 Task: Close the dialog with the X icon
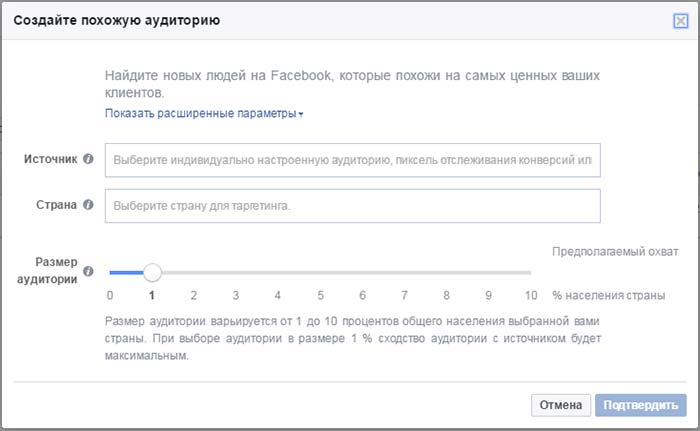coord(680,20)
